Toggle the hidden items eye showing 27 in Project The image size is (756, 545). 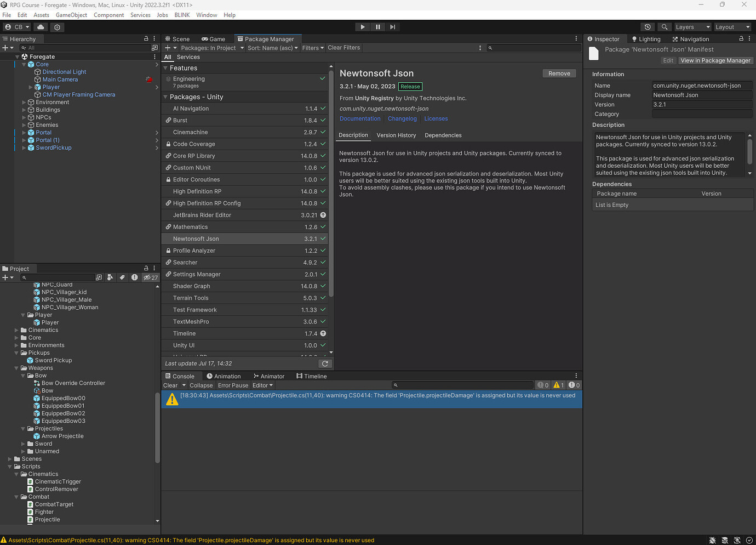tap(149, 277)
